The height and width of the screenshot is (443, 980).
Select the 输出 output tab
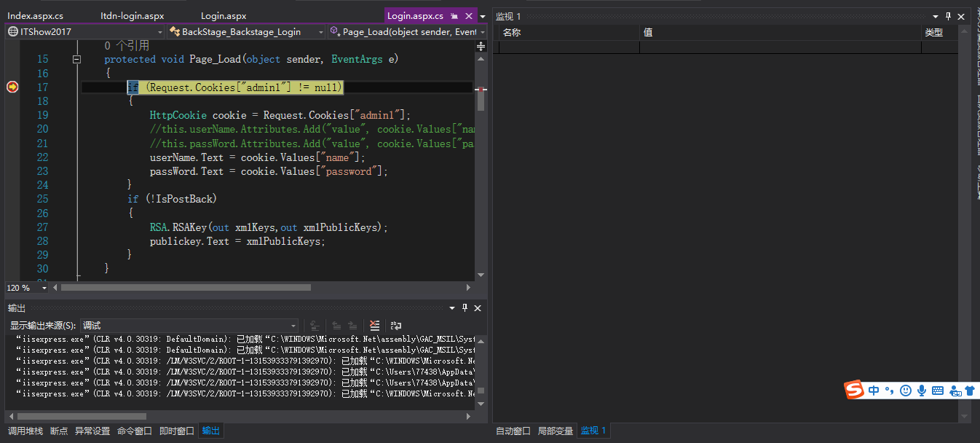click(x=211, y=431)
